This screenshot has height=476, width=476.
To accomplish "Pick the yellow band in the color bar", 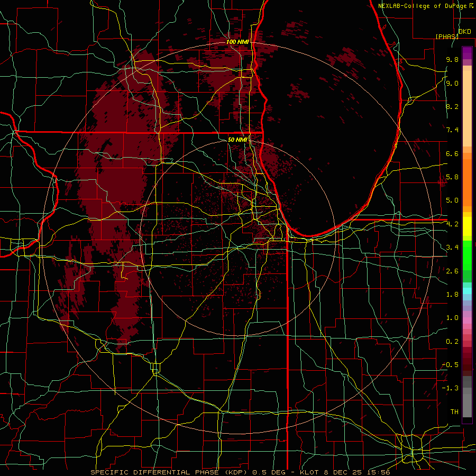I will pyautogui.click(x=467, y=226).
